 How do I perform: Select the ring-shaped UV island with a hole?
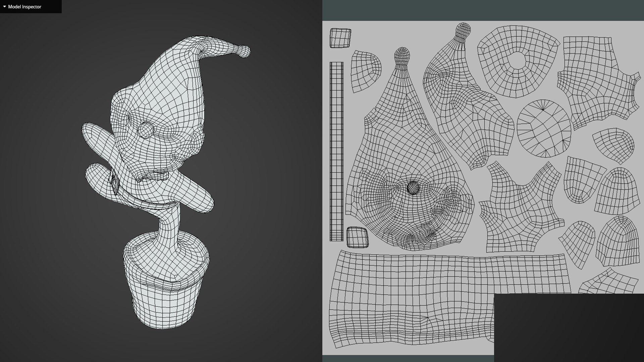[x=518, y=61]
